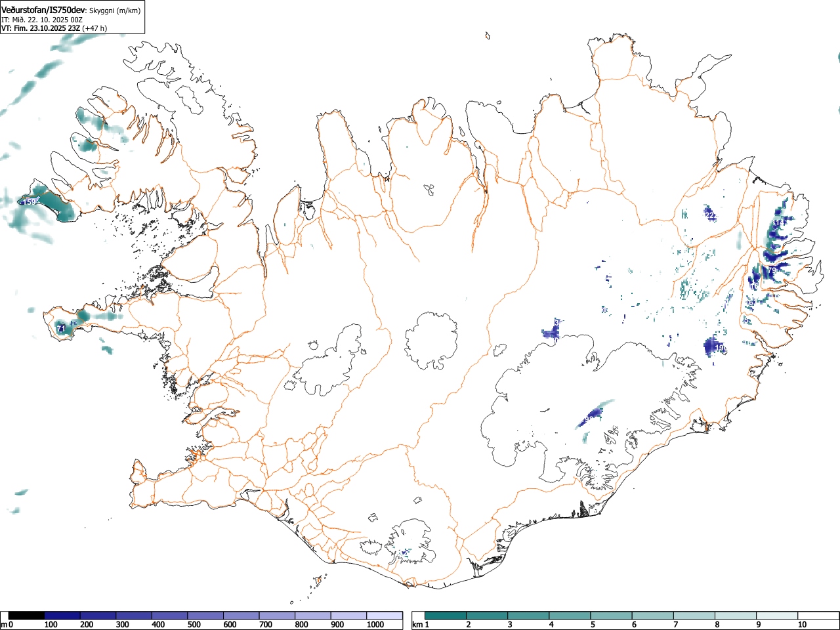Click the '1000' tick label on the m legend

point(375,625)
